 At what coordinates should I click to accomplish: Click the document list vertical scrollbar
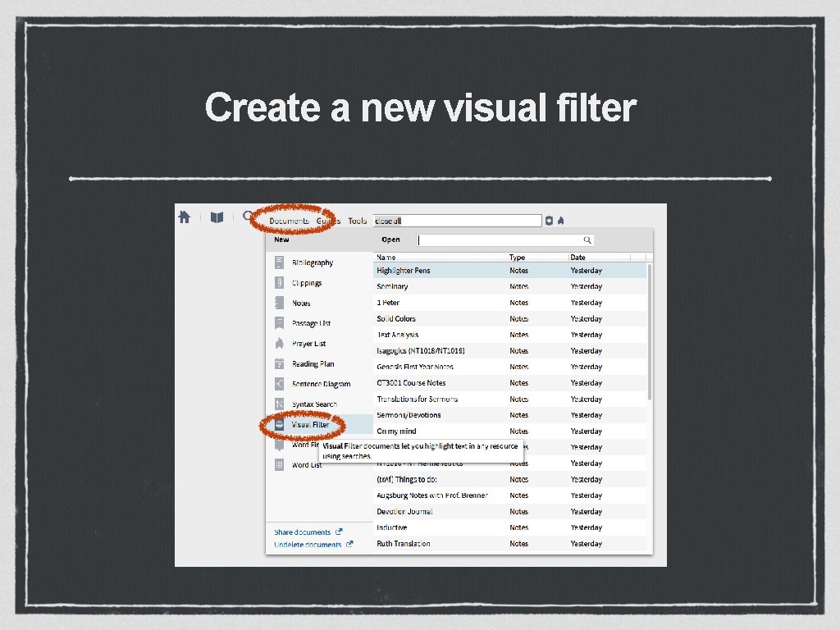point(650,332)
